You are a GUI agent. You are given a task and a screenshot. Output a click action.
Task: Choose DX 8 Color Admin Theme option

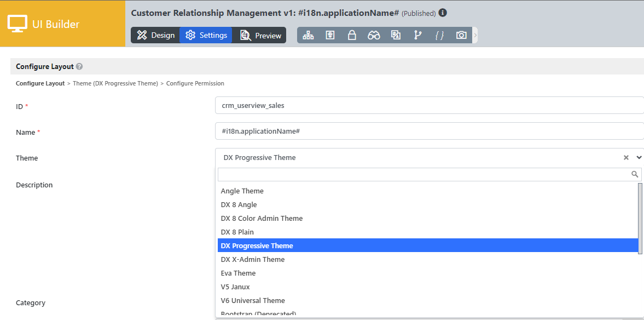(262, 218)
